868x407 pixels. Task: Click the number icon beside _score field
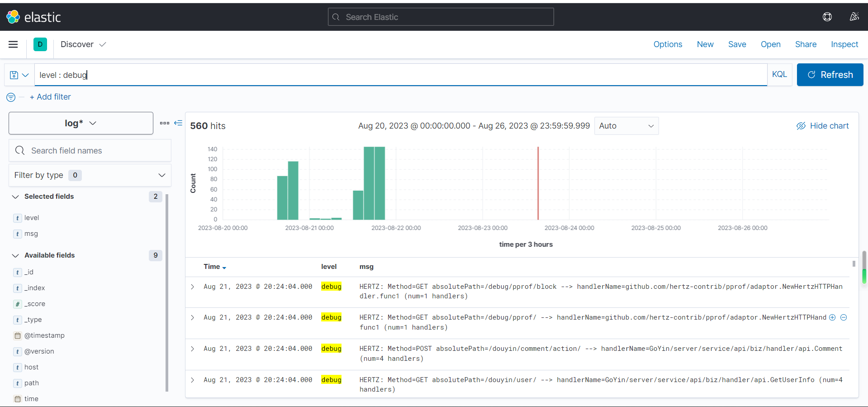coord(18,304)
